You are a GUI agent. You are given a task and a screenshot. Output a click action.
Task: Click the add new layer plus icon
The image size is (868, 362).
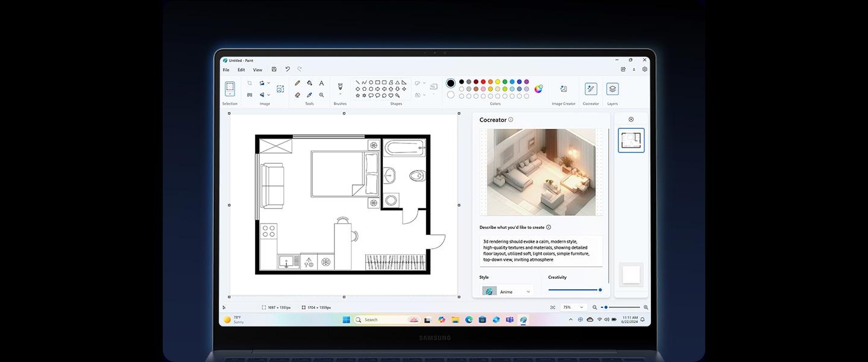tap(631, 119)
